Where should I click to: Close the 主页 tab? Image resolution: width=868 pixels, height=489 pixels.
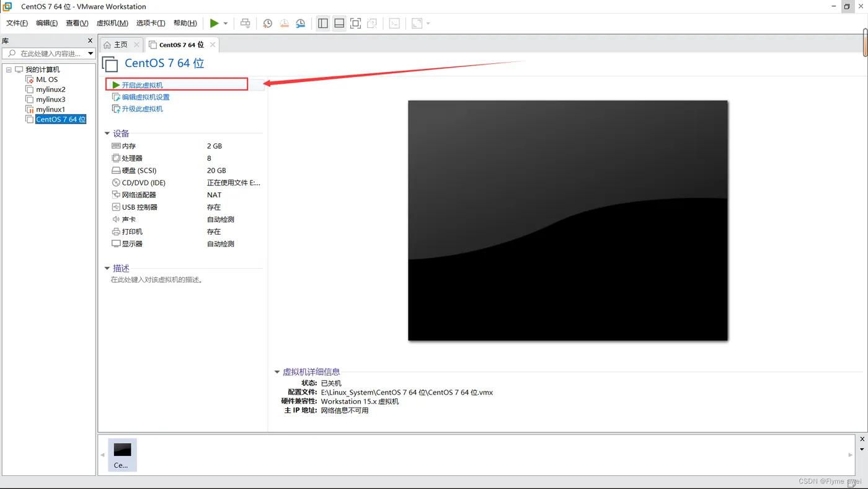click(136, 45)
